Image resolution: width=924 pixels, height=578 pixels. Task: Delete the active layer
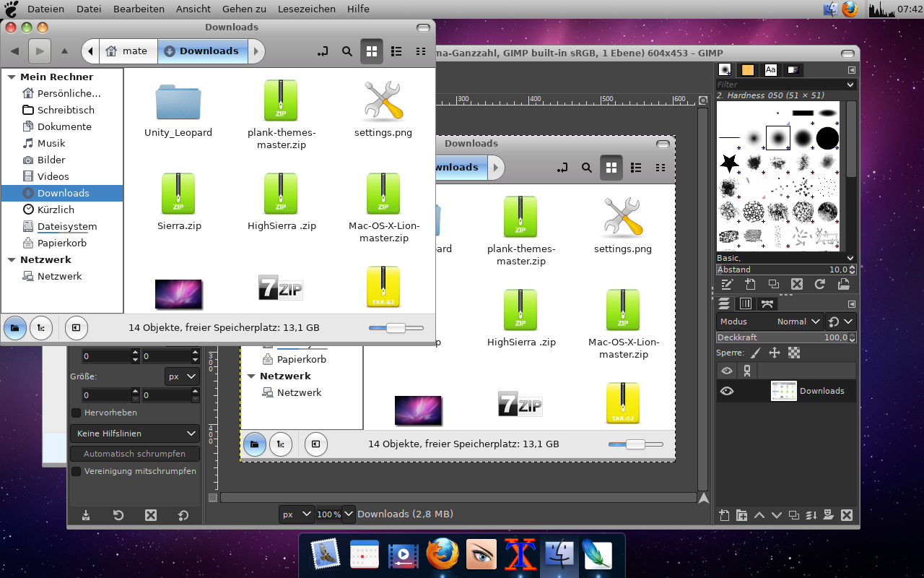[x=846, y=515]
